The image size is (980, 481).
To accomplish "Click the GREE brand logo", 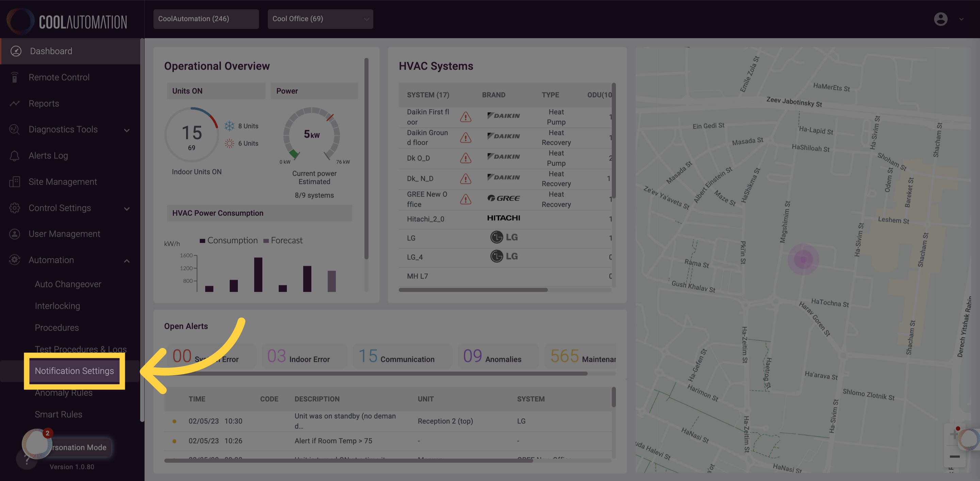I will [x=503, y=198].
